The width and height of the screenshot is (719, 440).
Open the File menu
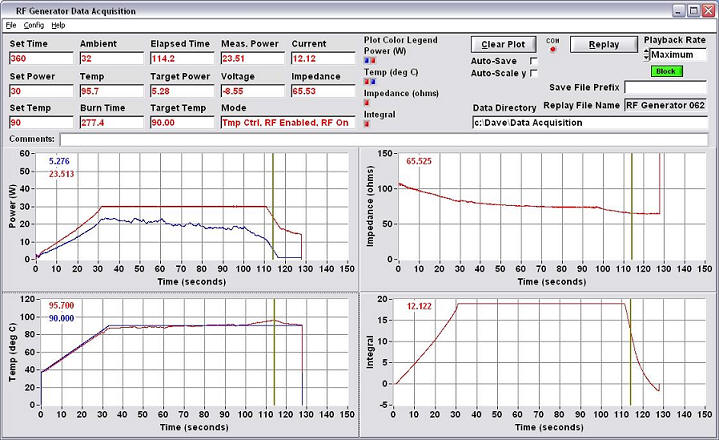coord(11,25)
